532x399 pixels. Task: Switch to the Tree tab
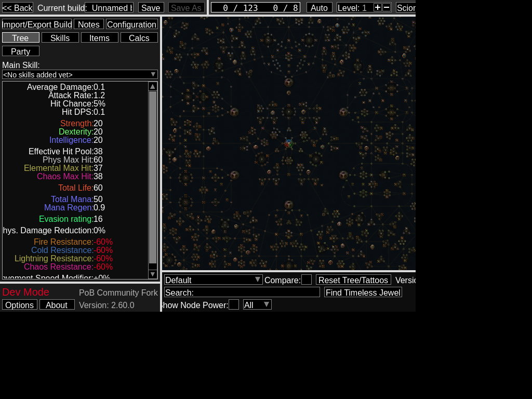(21, 37)
